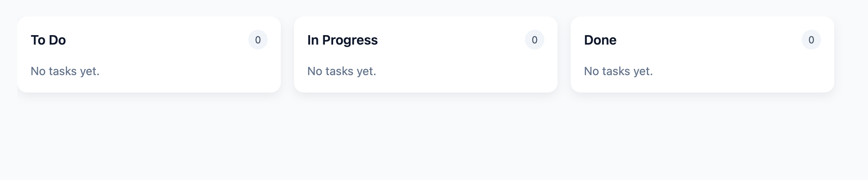Click "No tasks yet." in the Done column

[x=618, y=71]
